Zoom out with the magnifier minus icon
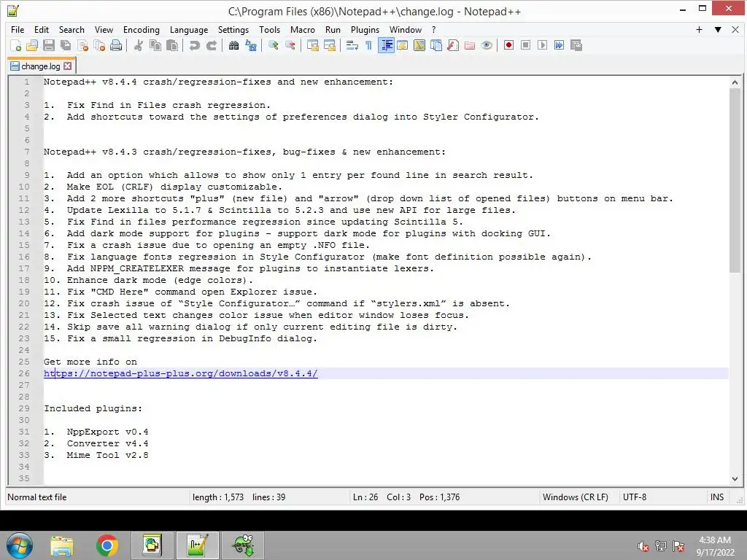This screenshot has height=560, width=747. pyautogui.click(x=290, y=45)
